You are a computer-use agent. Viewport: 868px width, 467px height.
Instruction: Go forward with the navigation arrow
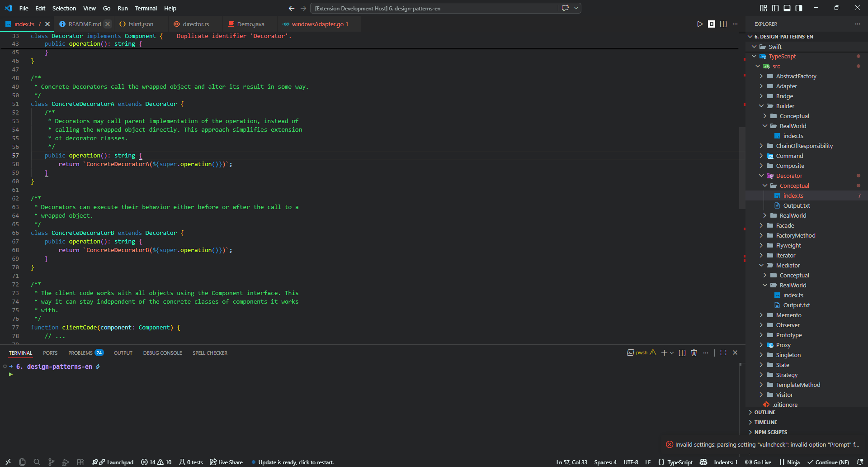coord(303,8)
